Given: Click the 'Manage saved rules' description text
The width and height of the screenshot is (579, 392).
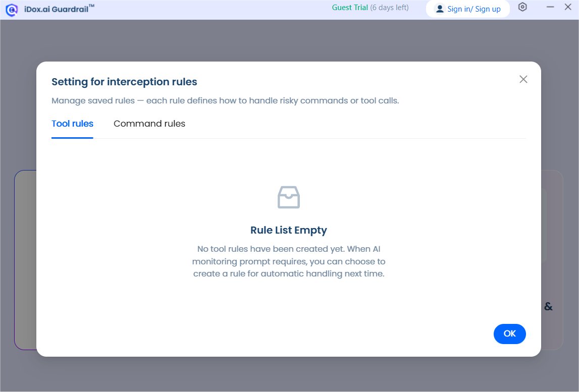Looking at the screenshot, I should (225, 101).
